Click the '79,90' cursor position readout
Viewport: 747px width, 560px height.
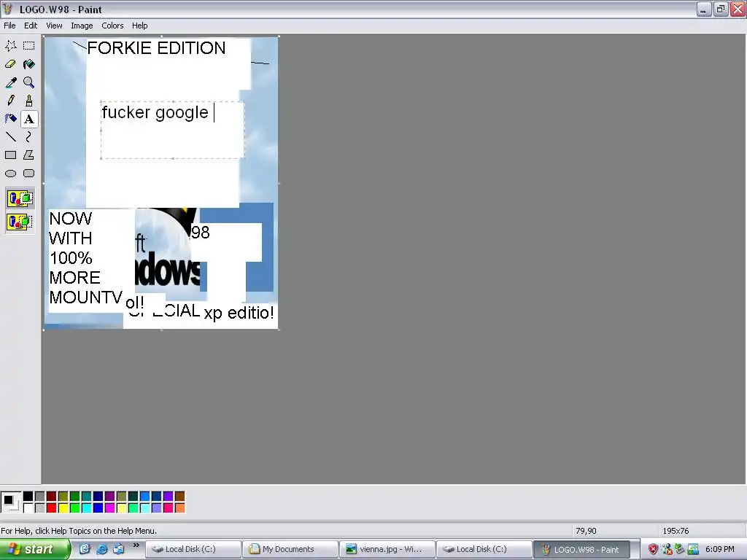[x=586, y=531]
